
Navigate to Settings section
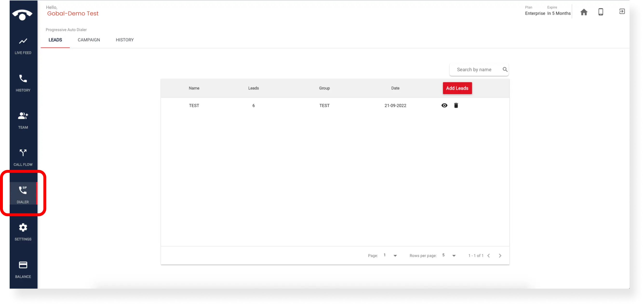click(23, 232)
